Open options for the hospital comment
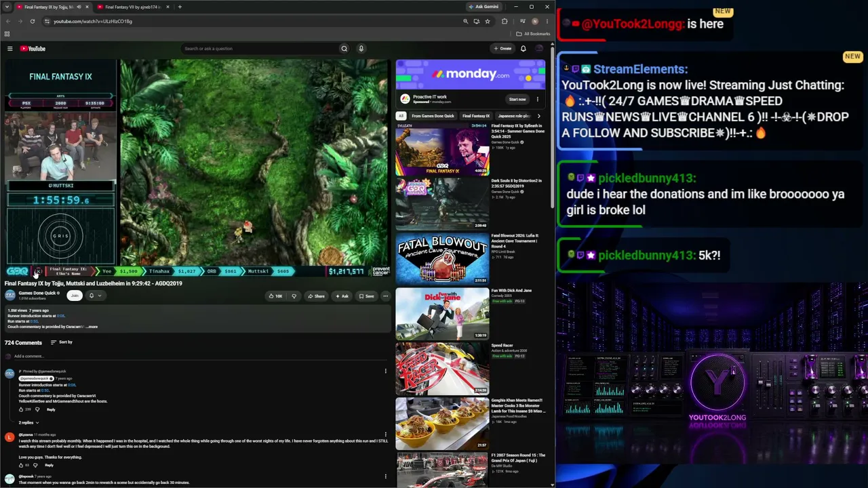 click(x=385, y=434)
